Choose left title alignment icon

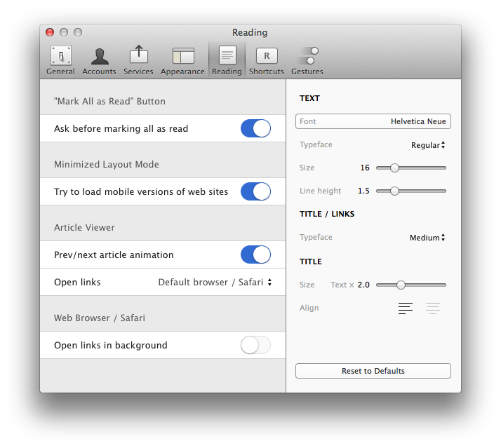pyautogui.click(x=406, y=308)
